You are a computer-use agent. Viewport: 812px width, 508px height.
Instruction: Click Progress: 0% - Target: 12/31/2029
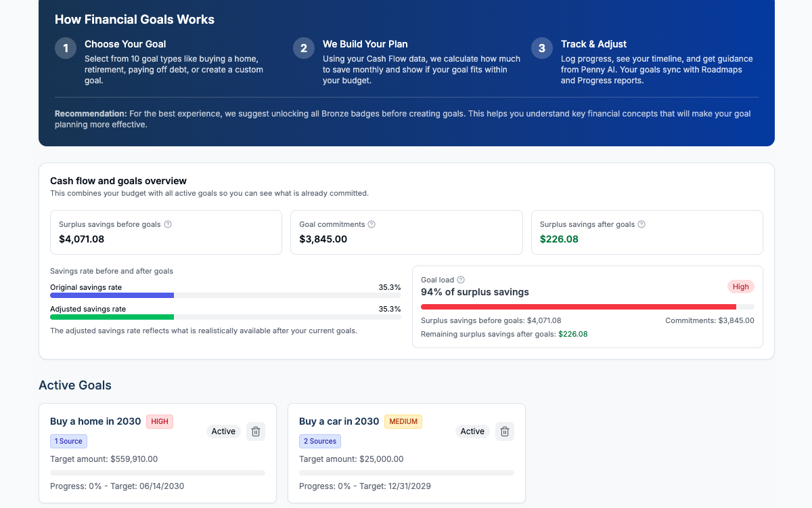[365, 486]
